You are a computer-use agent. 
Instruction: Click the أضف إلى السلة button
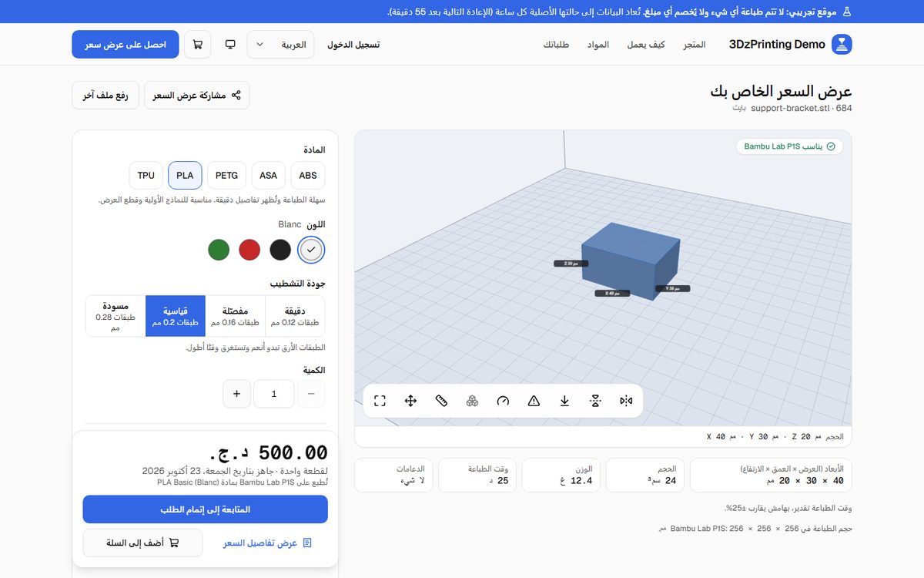[142, 543]
